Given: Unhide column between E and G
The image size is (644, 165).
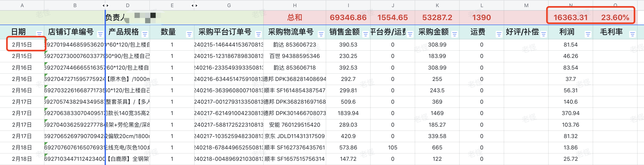Looking at the screenshot, I should click(194, 6).
